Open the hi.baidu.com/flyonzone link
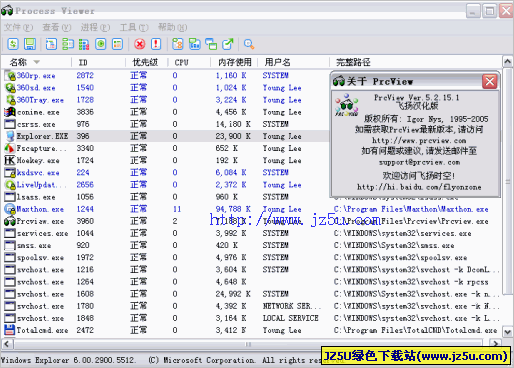Screen dimensions: 514x368 pyautogui.click(x=419, y=187)
